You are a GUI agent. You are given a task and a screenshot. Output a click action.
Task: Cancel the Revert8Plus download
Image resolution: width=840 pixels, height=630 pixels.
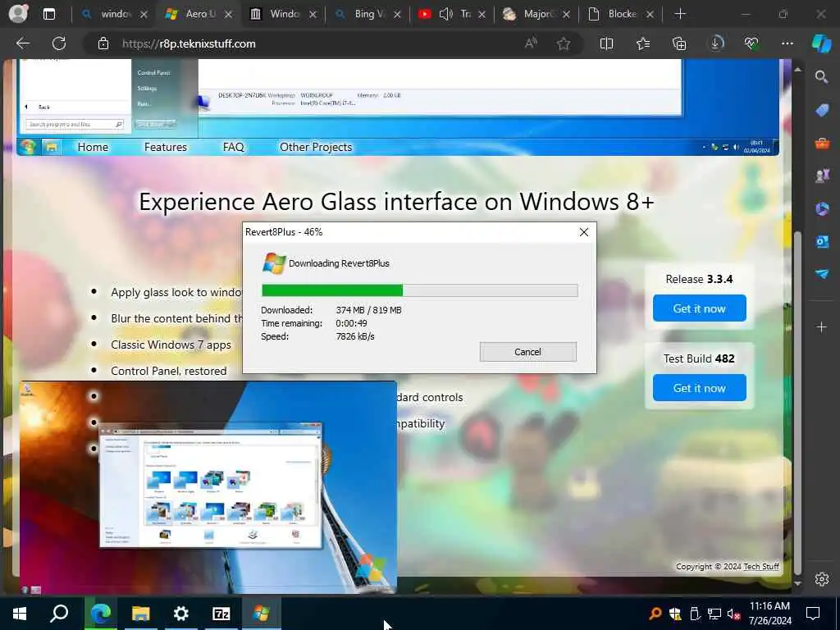[x=527, y=352]
